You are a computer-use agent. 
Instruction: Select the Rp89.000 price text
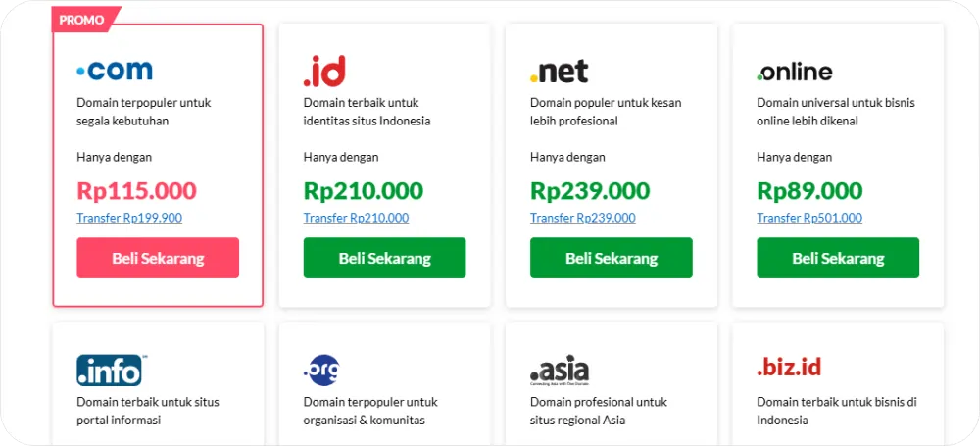(x=809, y=191)
